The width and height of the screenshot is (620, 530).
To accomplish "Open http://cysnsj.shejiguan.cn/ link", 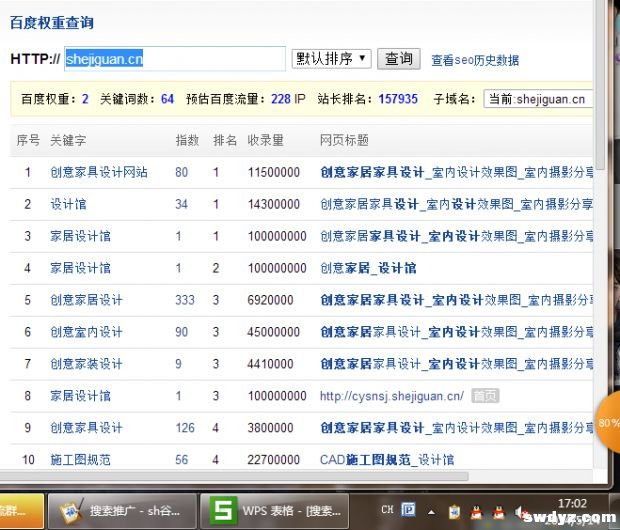I will pos(392,396).
